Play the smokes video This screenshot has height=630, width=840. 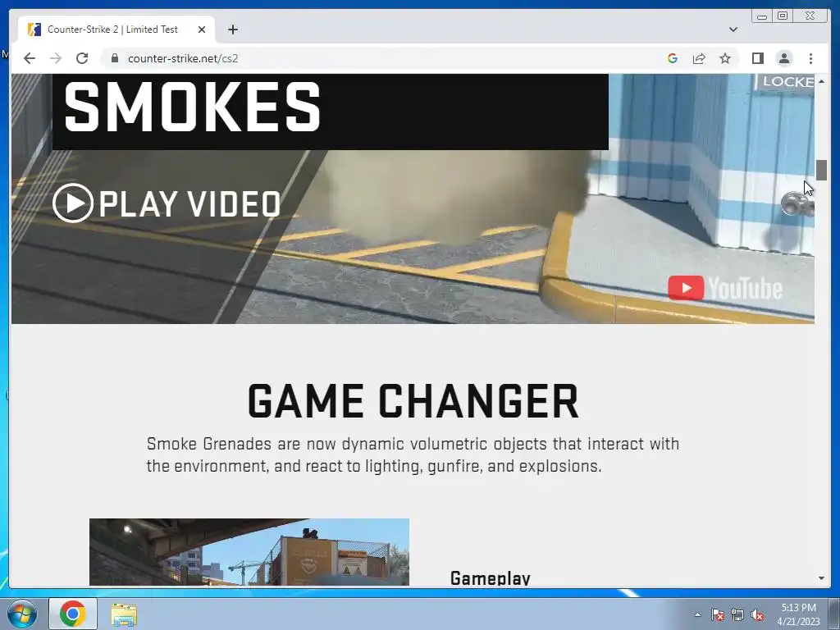167,203
